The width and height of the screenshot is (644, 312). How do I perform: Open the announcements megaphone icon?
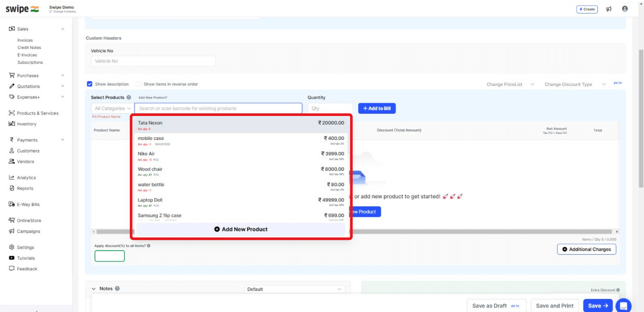click(x=609, y=9)
